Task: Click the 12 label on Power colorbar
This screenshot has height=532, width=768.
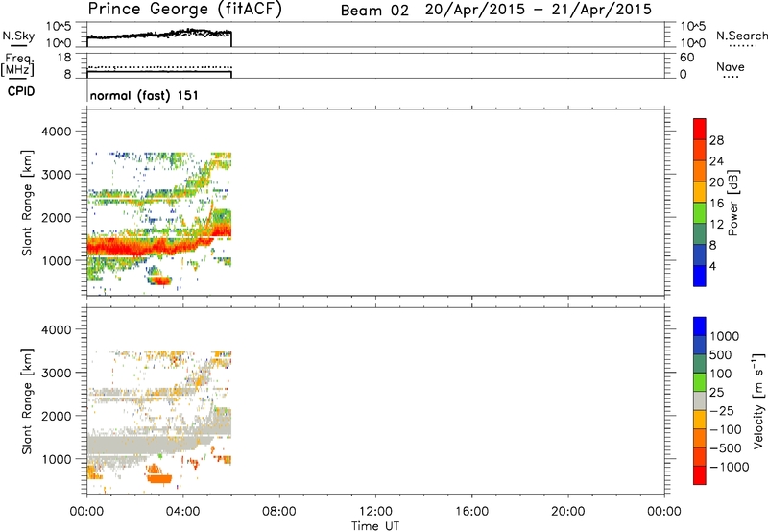Action: [x=716, y=225]
